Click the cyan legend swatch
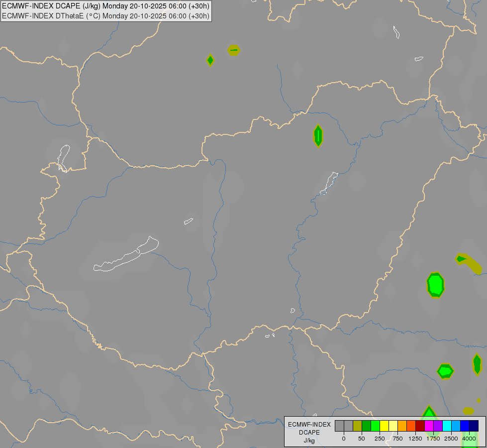 (447, 426)
